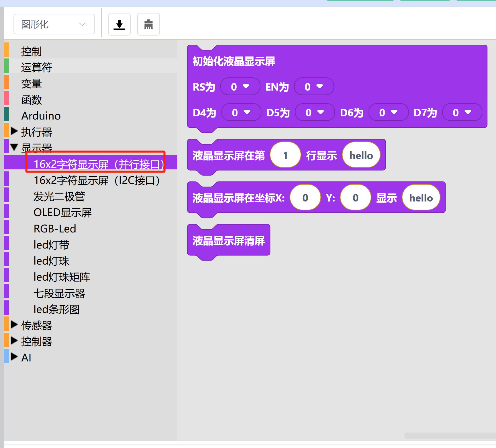
Task: Select the Arduino category
Action: click(41, 116)
